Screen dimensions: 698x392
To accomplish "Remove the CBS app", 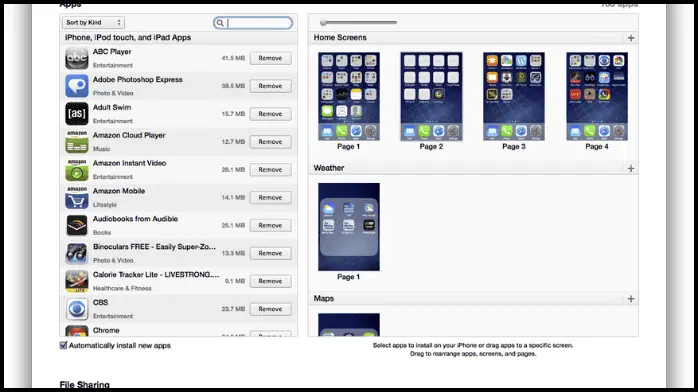I will click(270, 309).
